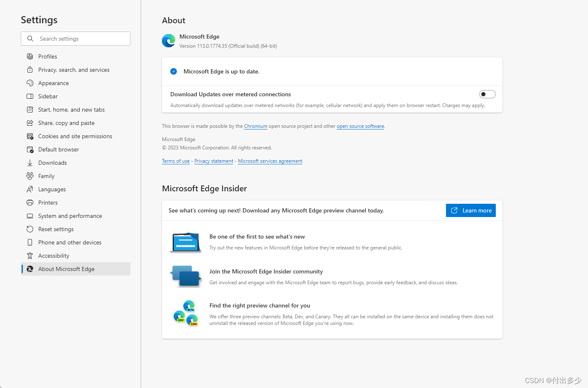The width and height of the screenshot is (588, 388).
Task: Click 'Microsoft Edge is up to date.' text
Action: (221, 71)
